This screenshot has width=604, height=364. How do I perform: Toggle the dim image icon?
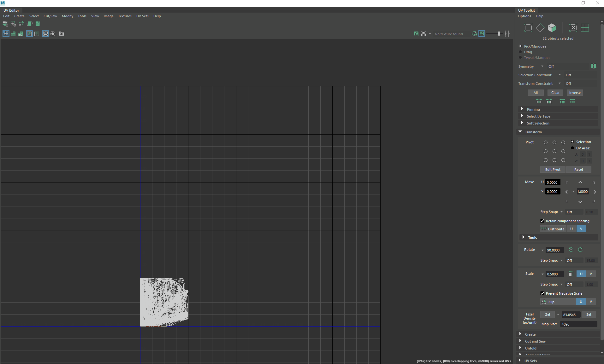point(482,34)
